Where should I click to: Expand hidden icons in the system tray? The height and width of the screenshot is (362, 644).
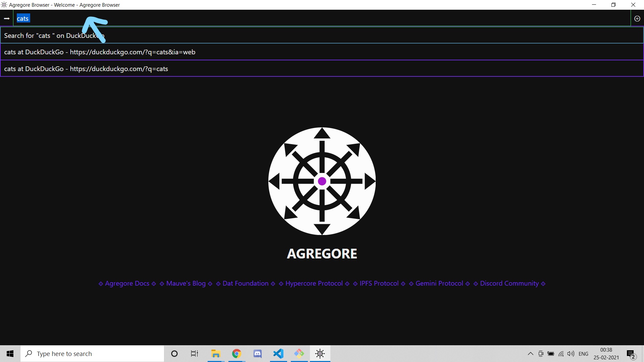pyautogui.click(x=530, y=354)
